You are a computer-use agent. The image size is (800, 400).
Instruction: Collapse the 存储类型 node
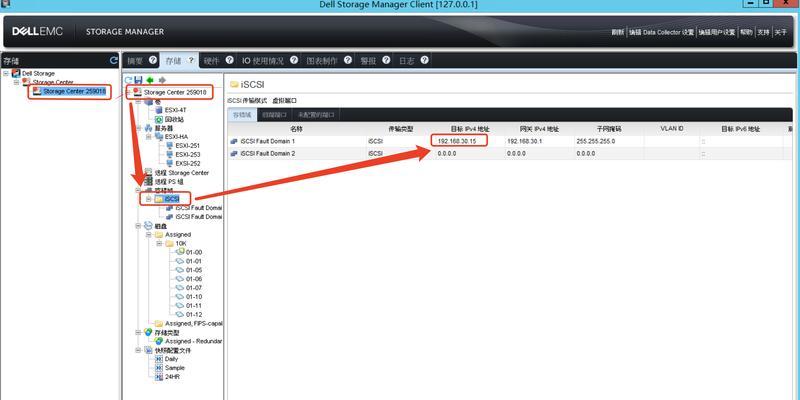click(138, 332)
